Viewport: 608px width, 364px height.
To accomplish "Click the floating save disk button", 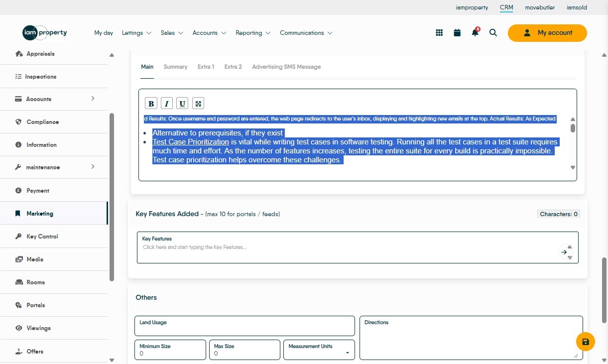I will coord(586,342).
